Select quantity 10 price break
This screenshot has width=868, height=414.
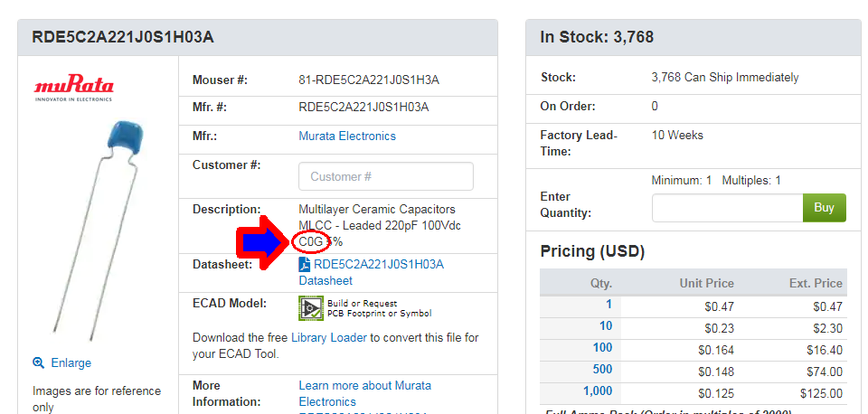pos(606,326)
